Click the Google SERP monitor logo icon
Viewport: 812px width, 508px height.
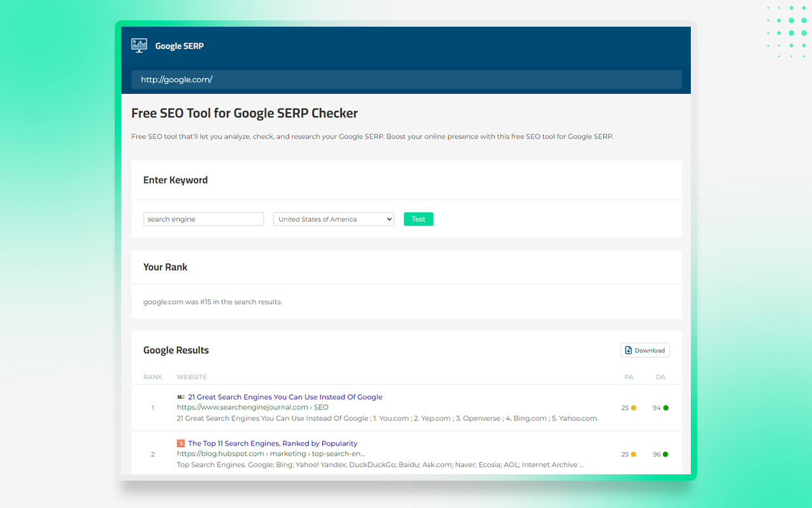point(139,46)
